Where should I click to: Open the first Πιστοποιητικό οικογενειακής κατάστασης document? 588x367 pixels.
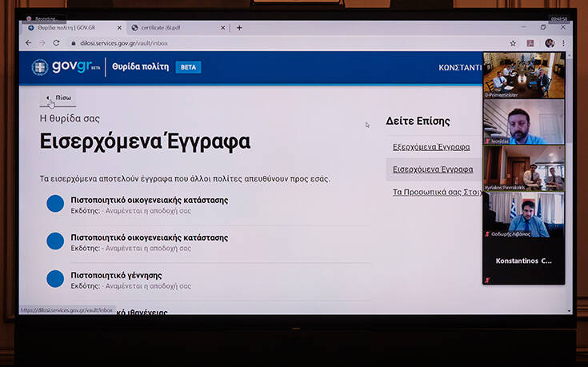coord(149,200)
